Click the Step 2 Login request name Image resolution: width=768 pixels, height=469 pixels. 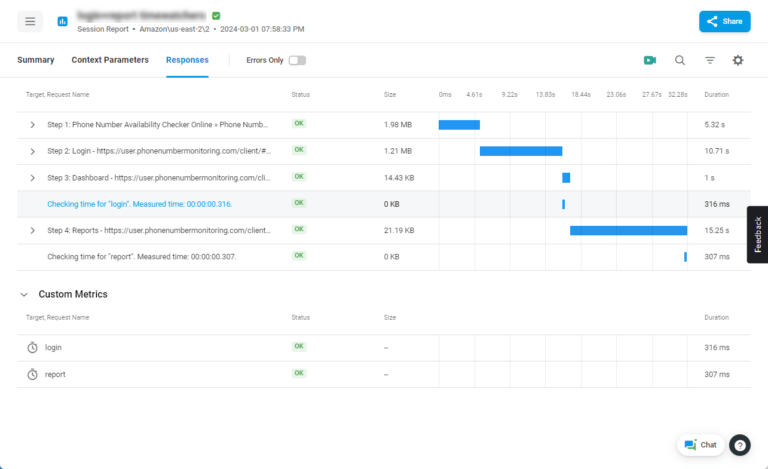[159, 151]
